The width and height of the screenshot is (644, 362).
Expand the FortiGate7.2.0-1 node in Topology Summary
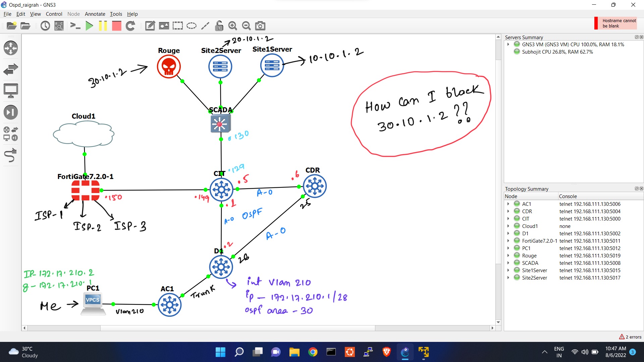click(508, 241)
